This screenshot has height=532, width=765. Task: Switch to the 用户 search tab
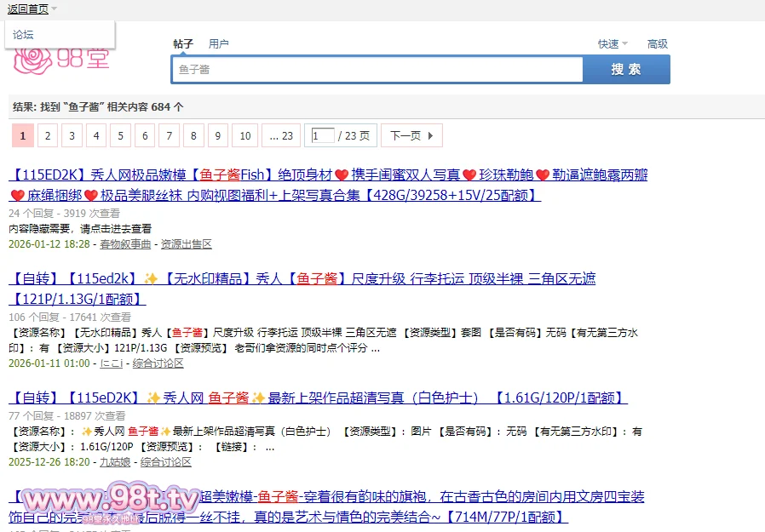[x=219, y=44]
